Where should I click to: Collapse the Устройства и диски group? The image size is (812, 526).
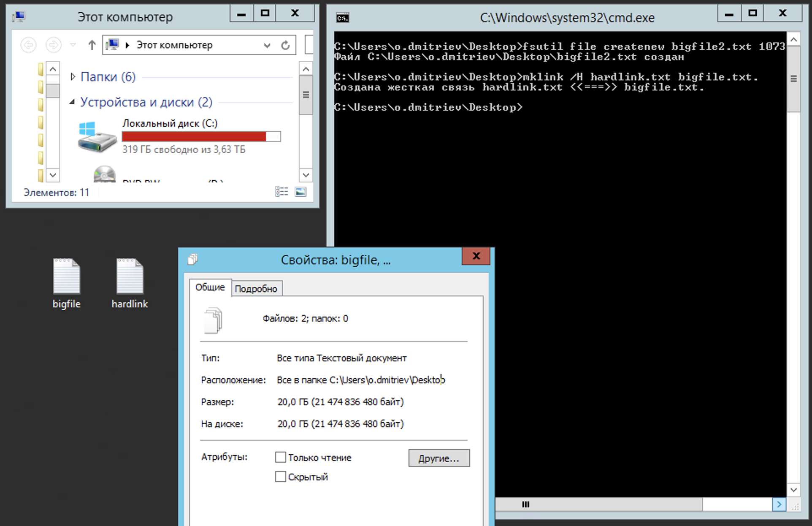[73, 102]
